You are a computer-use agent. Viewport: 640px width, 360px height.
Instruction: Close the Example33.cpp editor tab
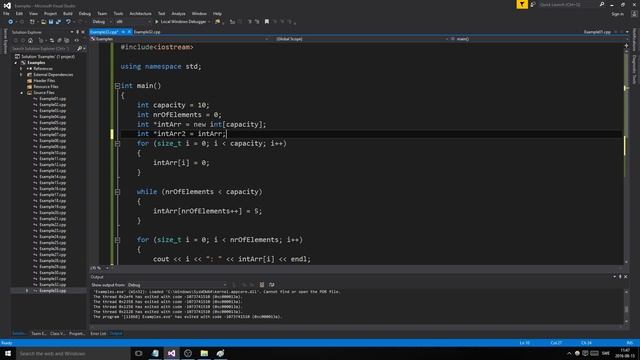pyautogui.click(x=129, y=32)
